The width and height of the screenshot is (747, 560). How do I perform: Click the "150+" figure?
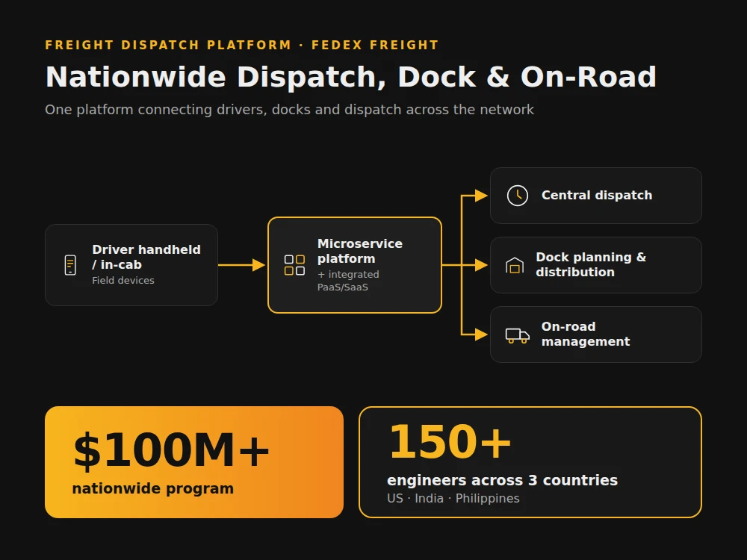[x=450, y=442]
